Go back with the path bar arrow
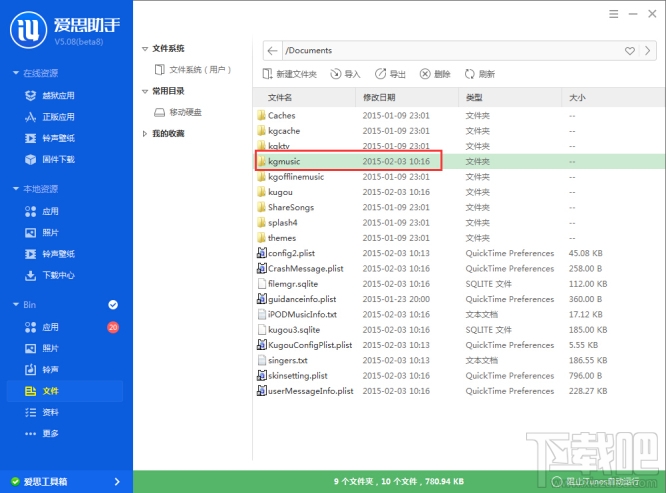 [x=272, y=51]
